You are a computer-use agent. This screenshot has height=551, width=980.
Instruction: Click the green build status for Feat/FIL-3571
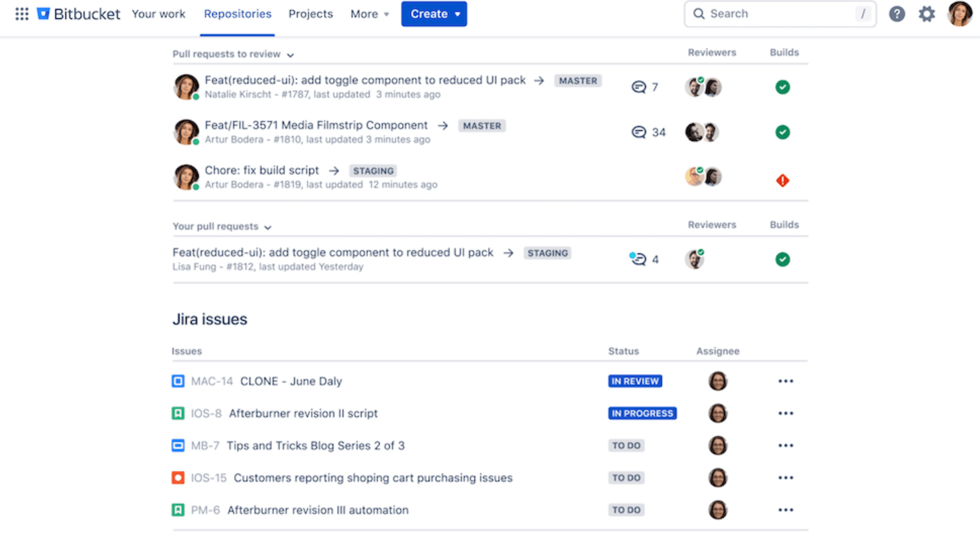tap(783, 132)
